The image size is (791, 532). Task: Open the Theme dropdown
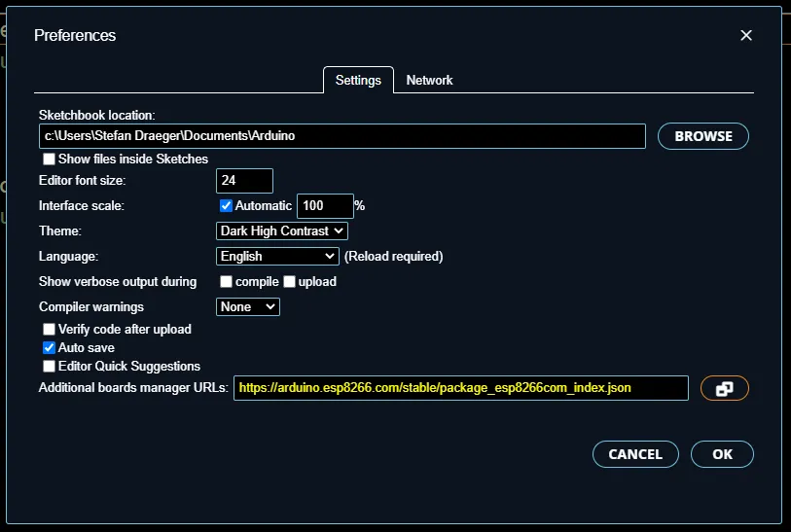coord(281,231)
